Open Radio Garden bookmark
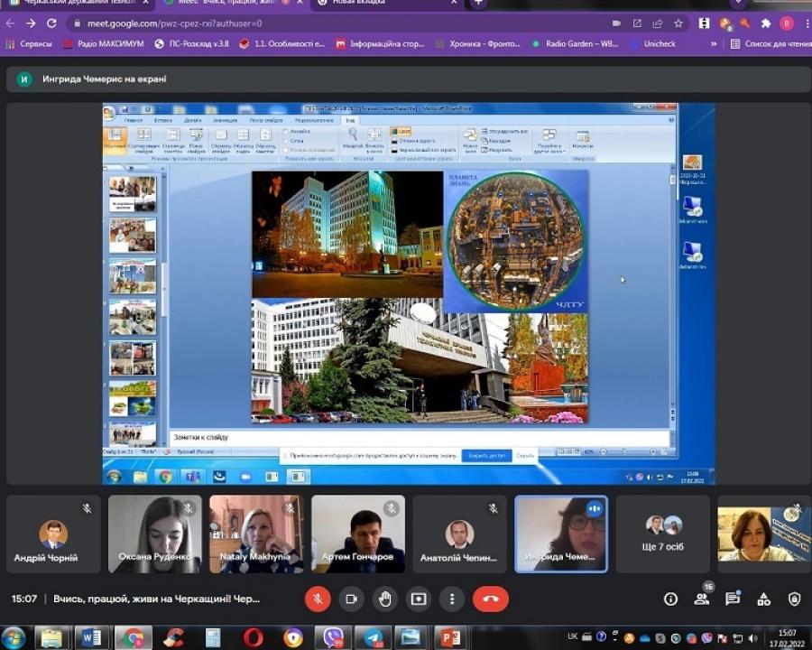This screenshot has width=812, height=650. click(x=576, y=44)
